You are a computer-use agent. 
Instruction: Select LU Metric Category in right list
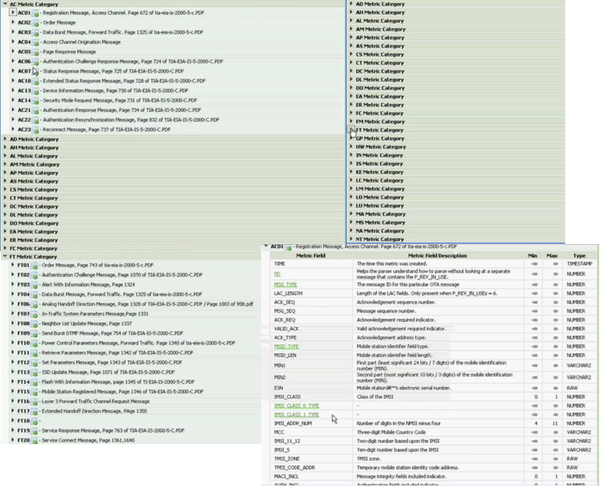(380, 206)
